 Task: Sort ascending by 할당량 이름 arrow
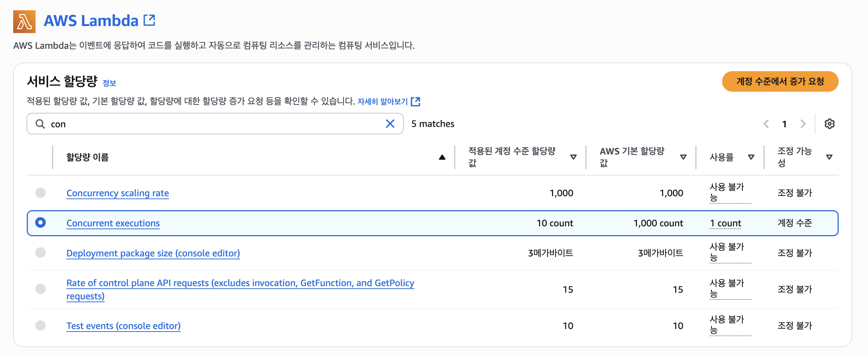click(x=442, y=157)
